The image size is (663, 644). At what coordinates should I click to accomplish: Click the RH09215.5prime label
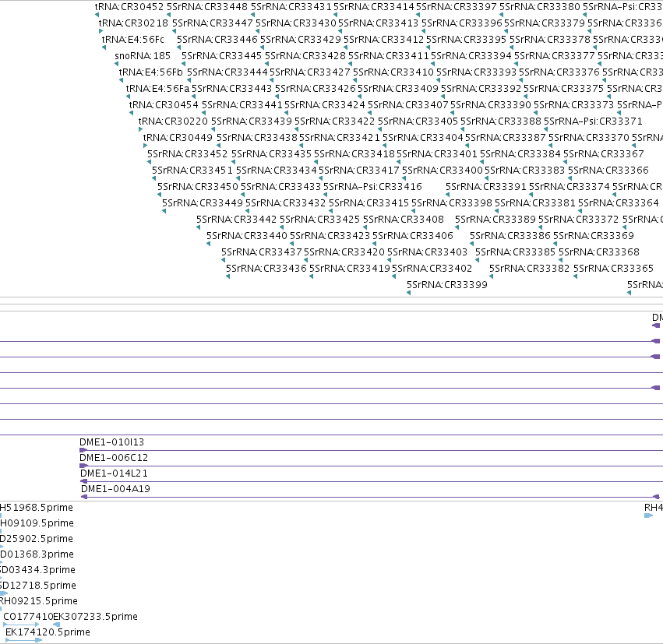[x=39, y=601]
